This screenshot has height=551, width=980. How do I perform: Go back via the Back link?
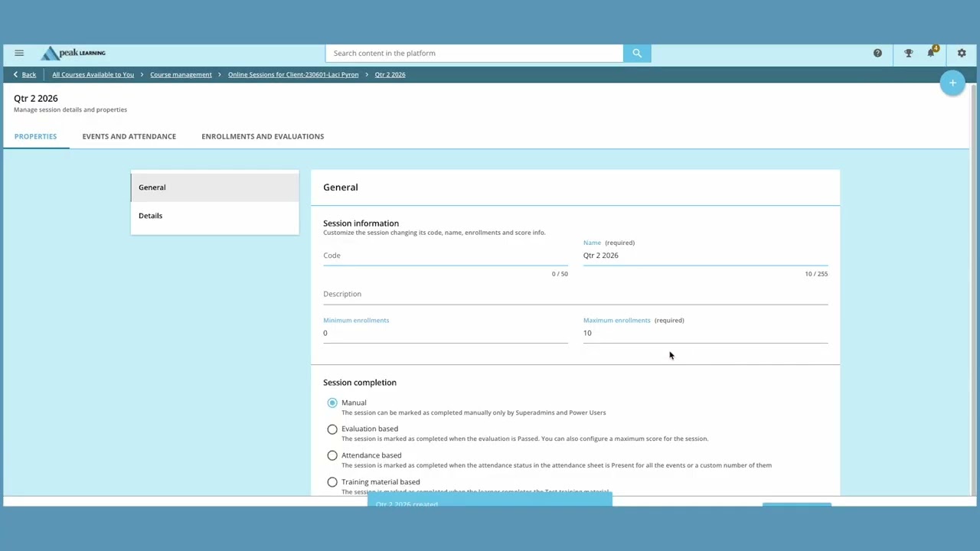point(28,74)
